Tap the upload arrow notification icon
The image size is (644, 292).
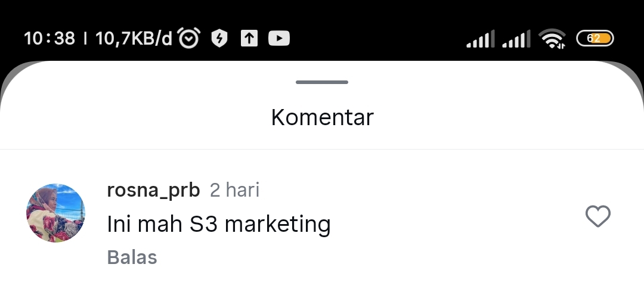[x=249, y=39]
